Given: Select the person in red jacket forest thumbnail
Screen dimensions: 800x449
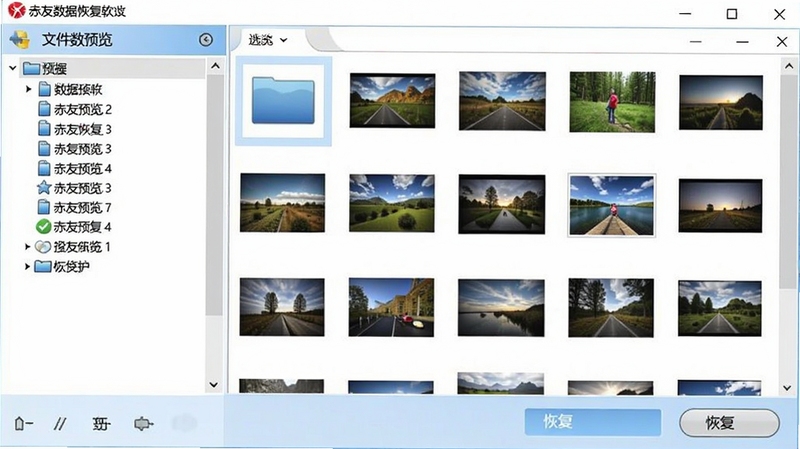Looking at the screenshot, I should click(x=612, y=102).
